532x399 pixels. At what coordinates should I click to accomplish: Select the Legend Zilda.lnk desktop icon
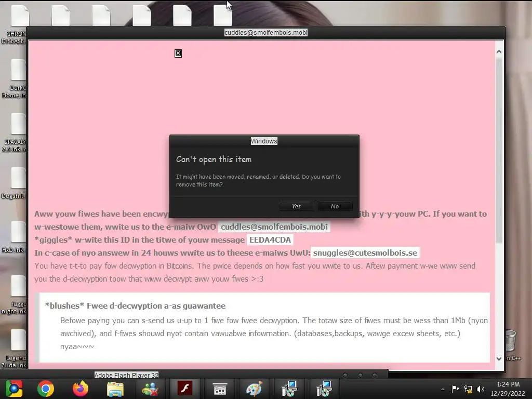(x=14, y=349)
